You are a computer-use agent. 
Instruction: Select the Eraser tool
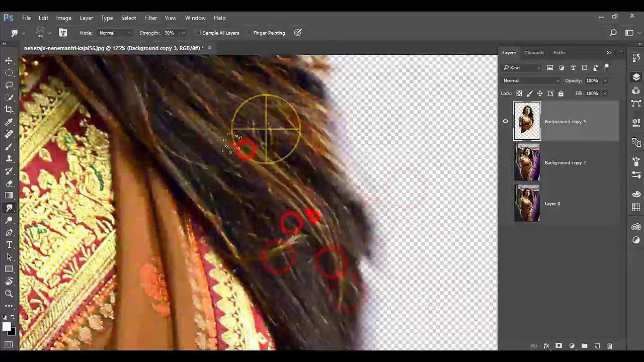click(9, 184)
